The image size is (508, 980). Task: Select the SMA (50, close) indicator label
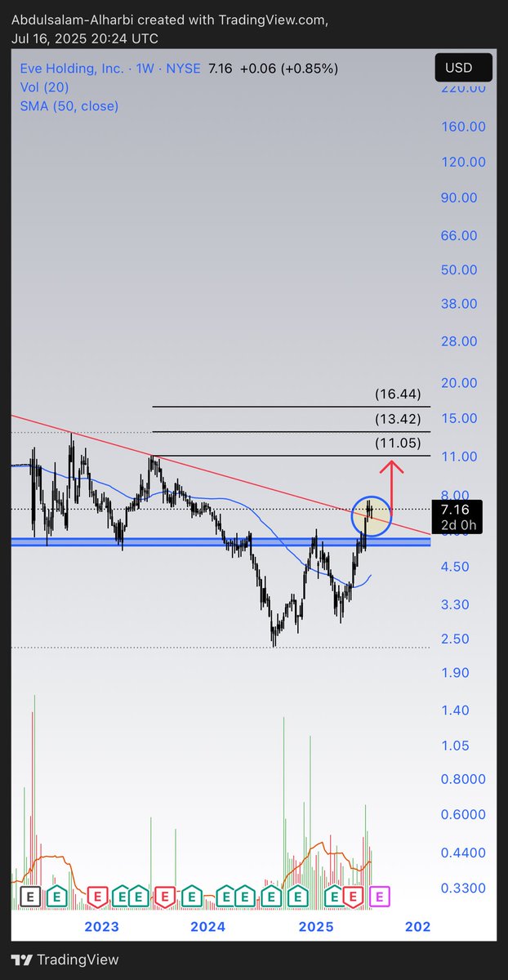click(x=69, y=106)
